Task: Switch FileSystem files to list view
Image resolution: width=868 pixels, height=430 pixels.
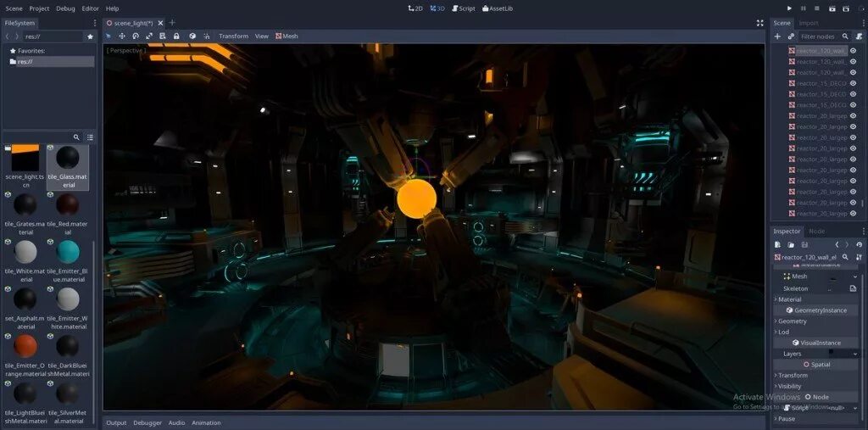Action: click(x=90, y=137)
